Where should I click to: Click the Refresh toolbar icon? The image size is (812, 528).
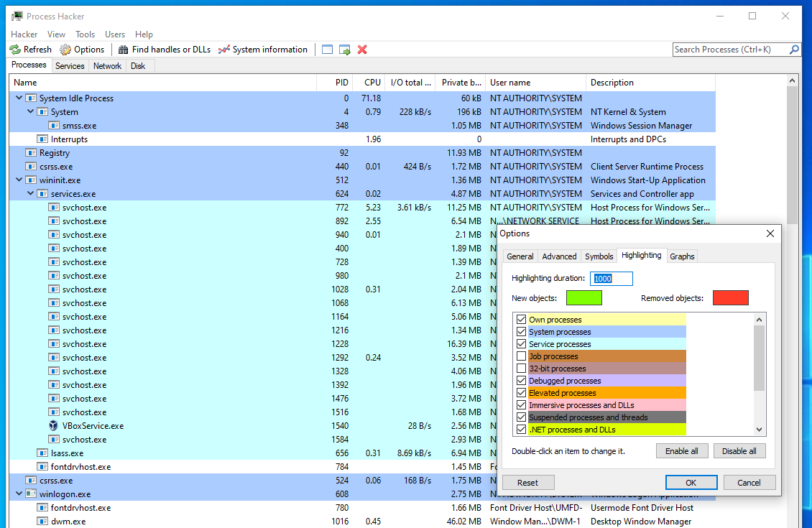point(16,50)
